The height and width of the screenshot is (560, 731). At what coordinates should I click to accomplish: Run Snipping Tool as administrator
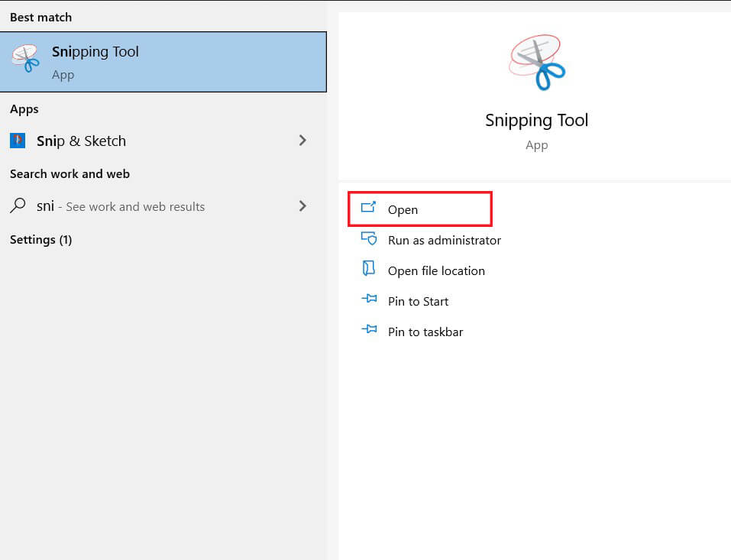[x=445, y=239]
